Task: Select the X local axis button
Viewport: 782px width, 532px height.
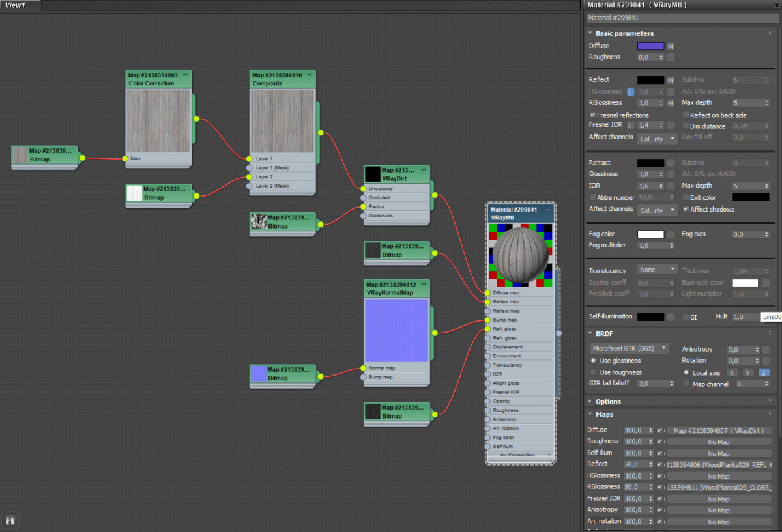Action: point(732,372)
